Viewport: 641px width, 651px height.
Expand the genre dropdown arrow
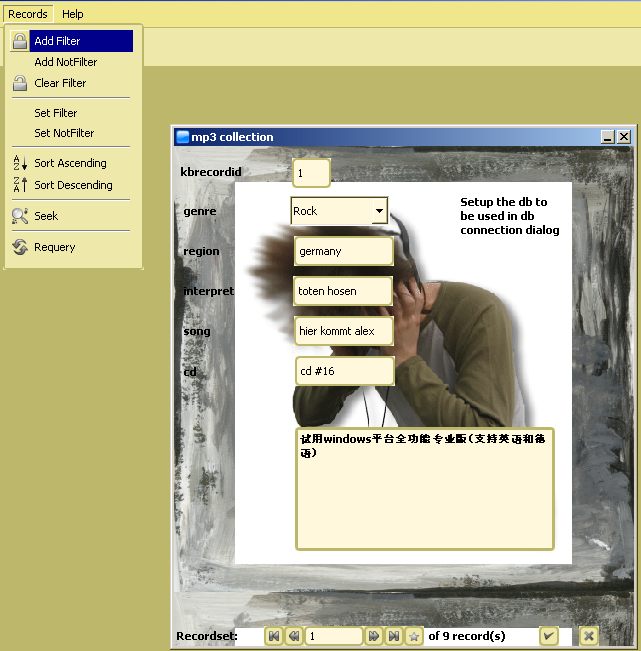(379, 212)
